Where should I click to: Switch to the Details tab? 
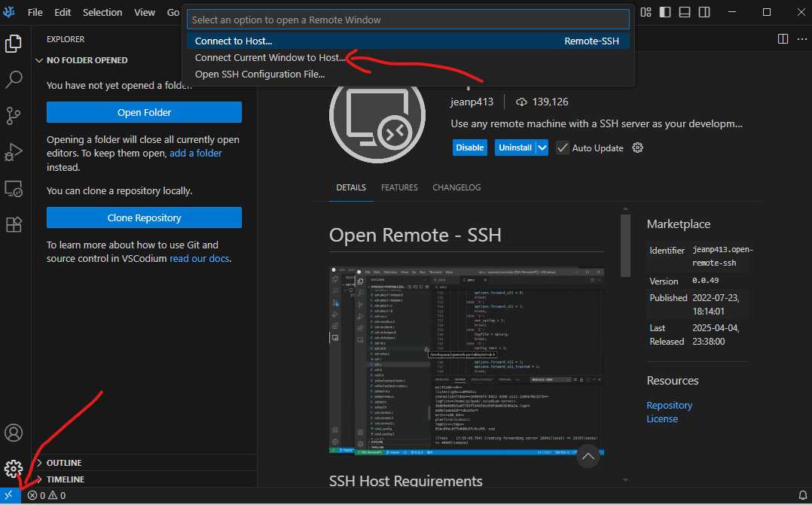[x=351, y=187]
